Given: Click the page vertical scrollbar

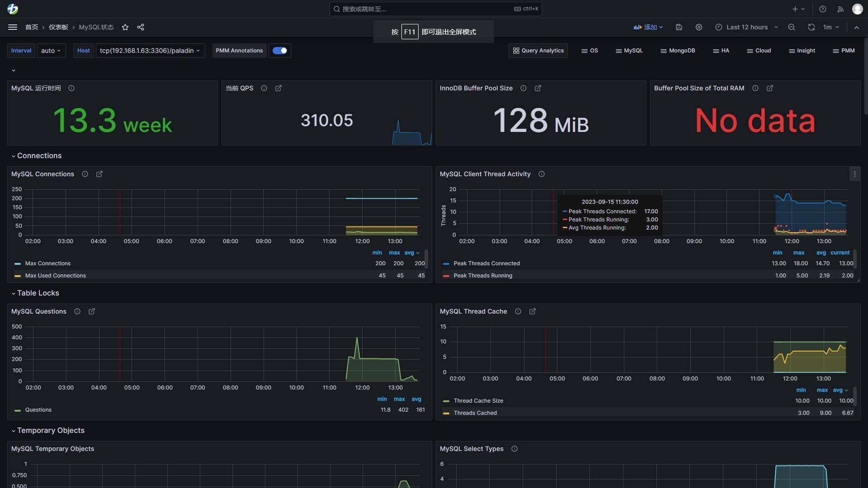Looking at the screenshot, I should 866,77.
